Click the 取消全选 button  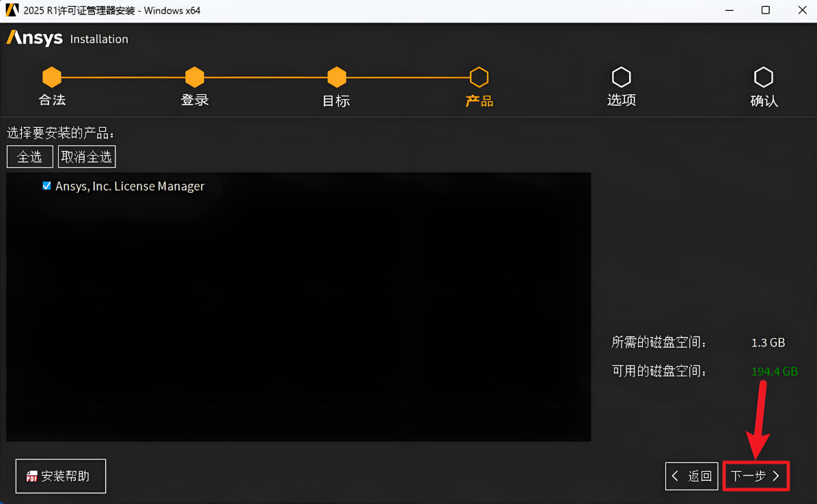tap(87, 156)
